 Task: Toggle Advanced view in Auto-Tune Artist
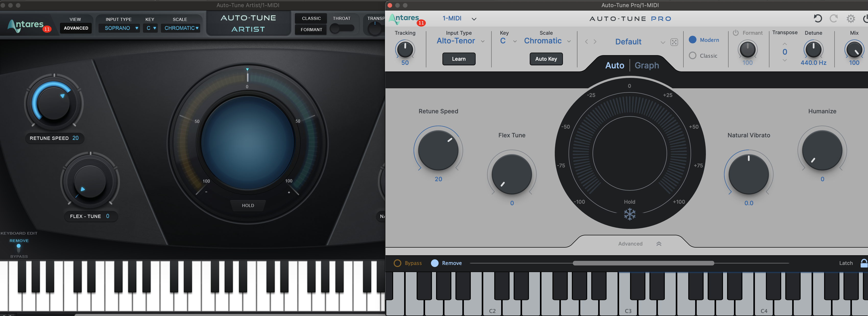[x=76, y=28]
